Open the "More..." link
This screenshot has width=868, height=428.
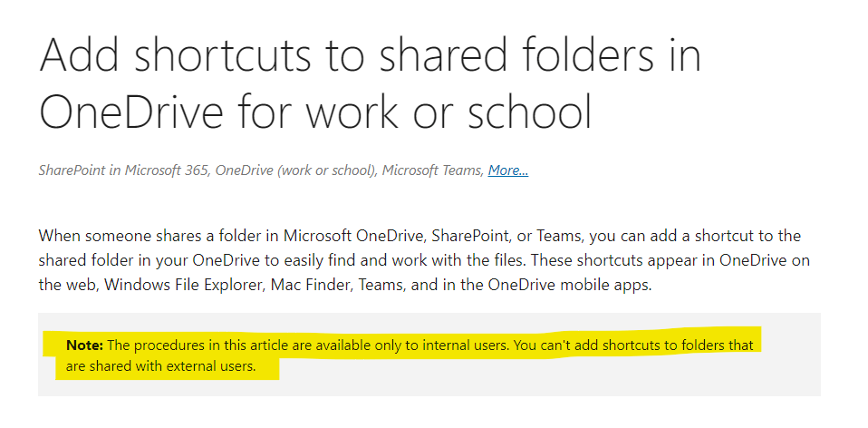coord(507,170)
